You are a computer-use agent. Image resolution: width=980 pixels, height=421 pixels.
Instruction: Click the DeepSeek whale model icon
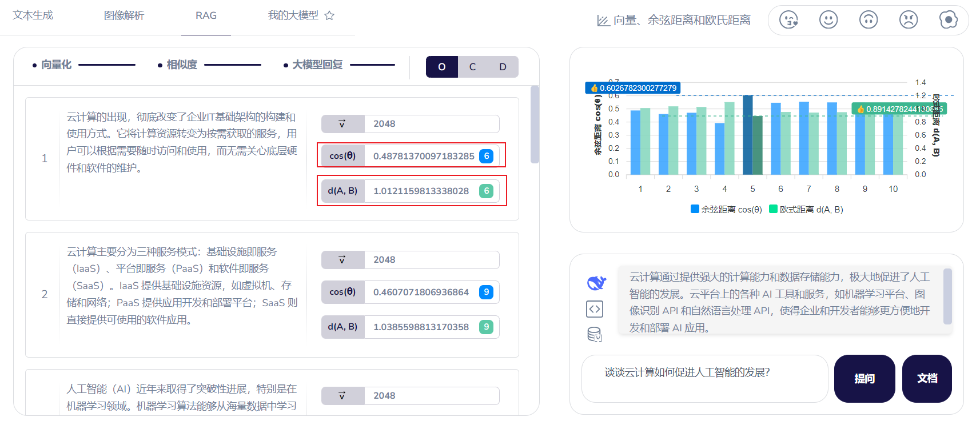point(596,283)
